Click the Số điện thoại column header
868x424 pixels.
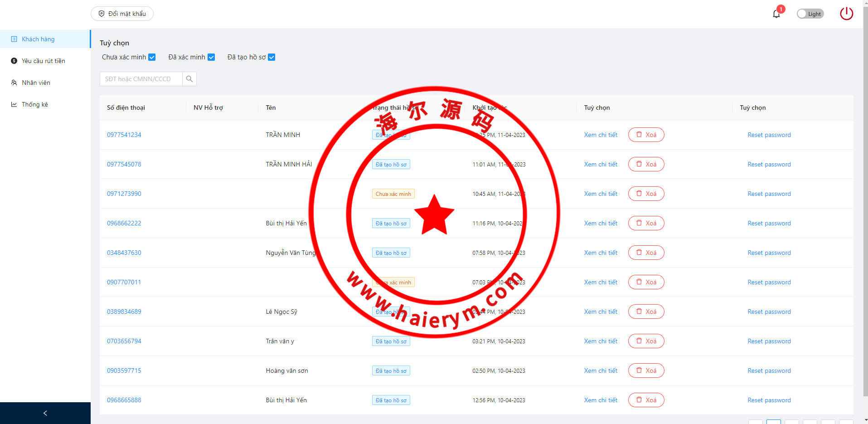tap(126, 107)
